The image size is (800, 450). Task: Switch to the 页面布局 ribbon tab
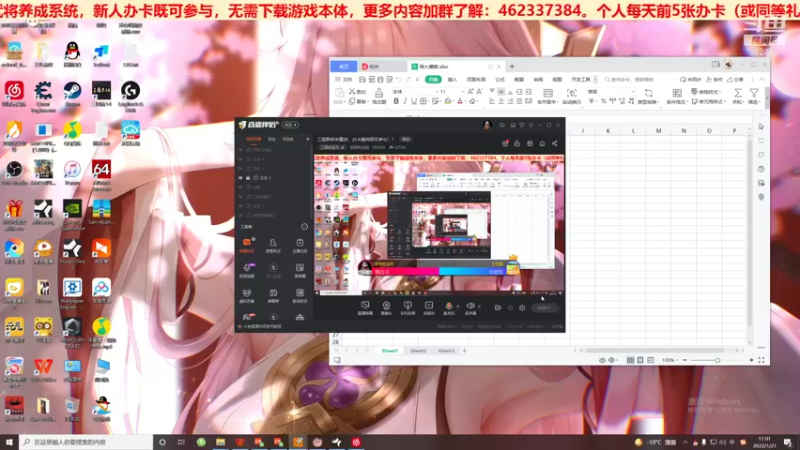(476, 80)
